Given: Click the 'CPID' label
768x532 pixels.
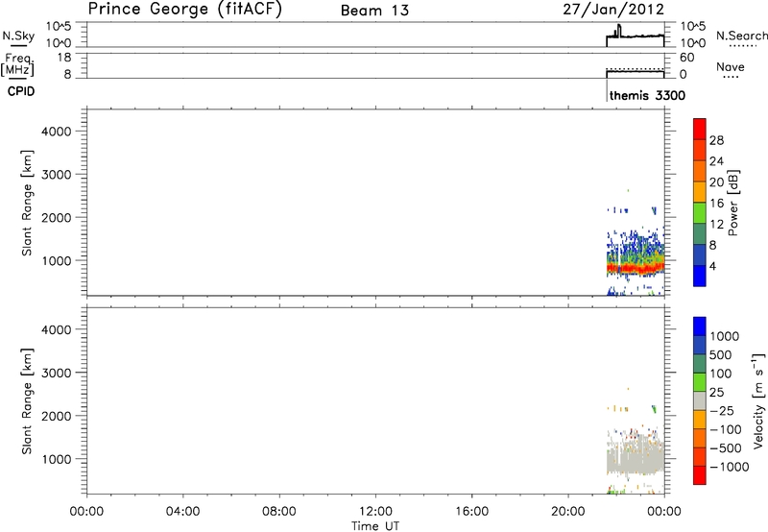Looking at the screenshot, I should click(x=21, y=91).
